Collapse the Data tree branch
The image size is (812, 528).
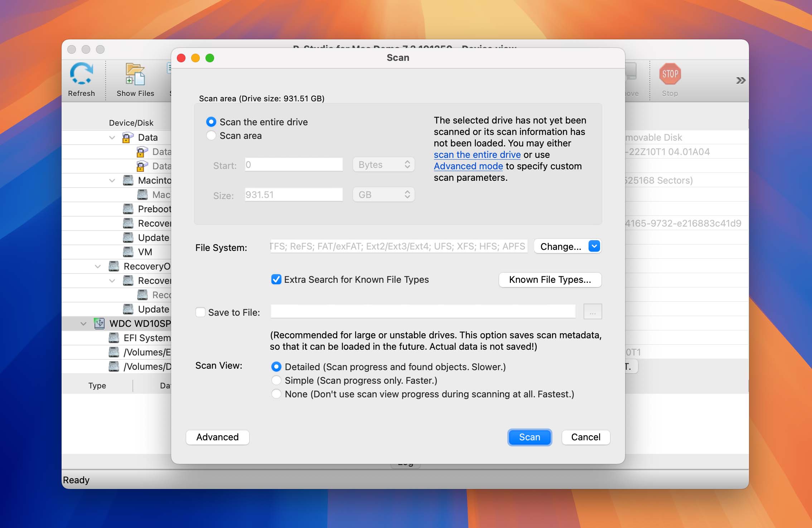(111, 137)
